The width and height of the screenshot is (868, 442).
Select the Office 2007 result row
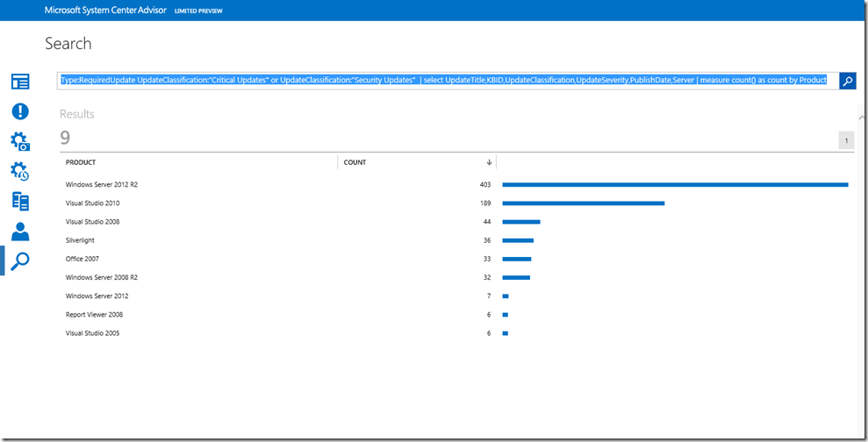coord(82,259)
